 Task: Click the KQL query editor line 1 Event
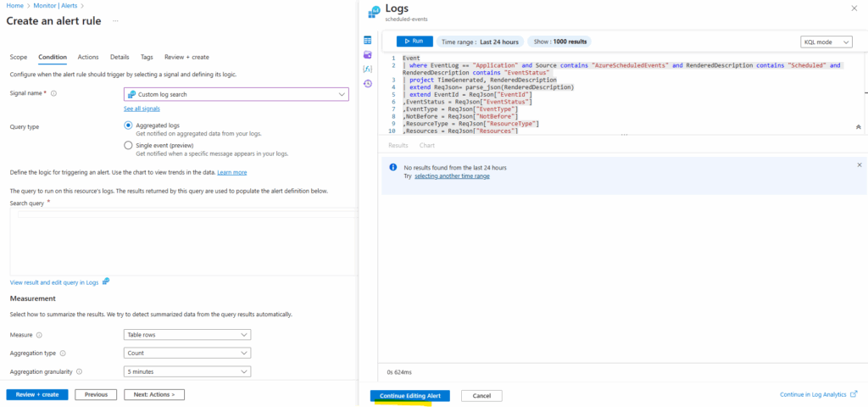[x=411, y=59]
